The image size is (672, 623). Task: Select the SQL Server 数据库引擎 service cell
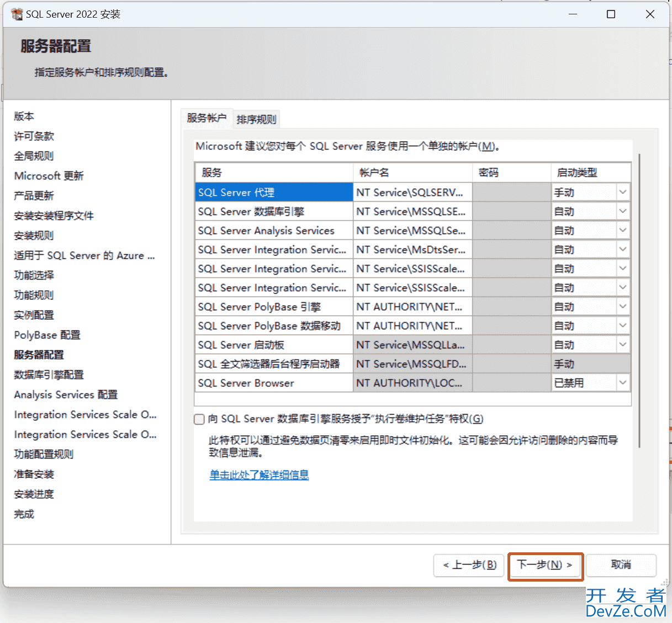pos(274,212)
